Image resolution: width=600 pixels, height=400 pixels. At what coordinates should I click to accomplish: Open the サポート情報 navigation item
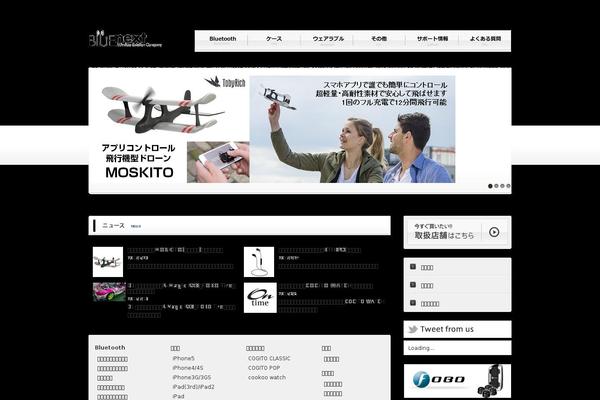(x=432, y=39)
